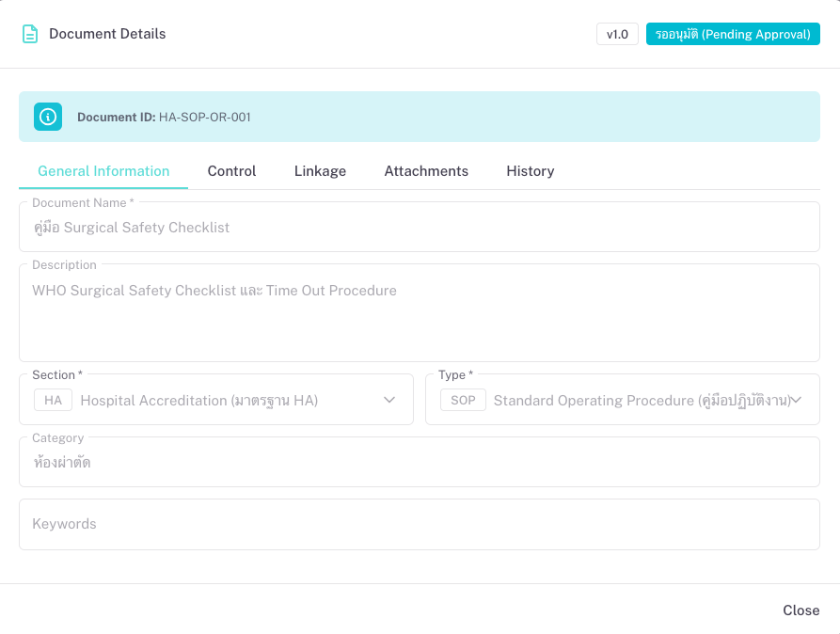Switch to the General Information tab
The image size is (840, 634).
[103, 171]
